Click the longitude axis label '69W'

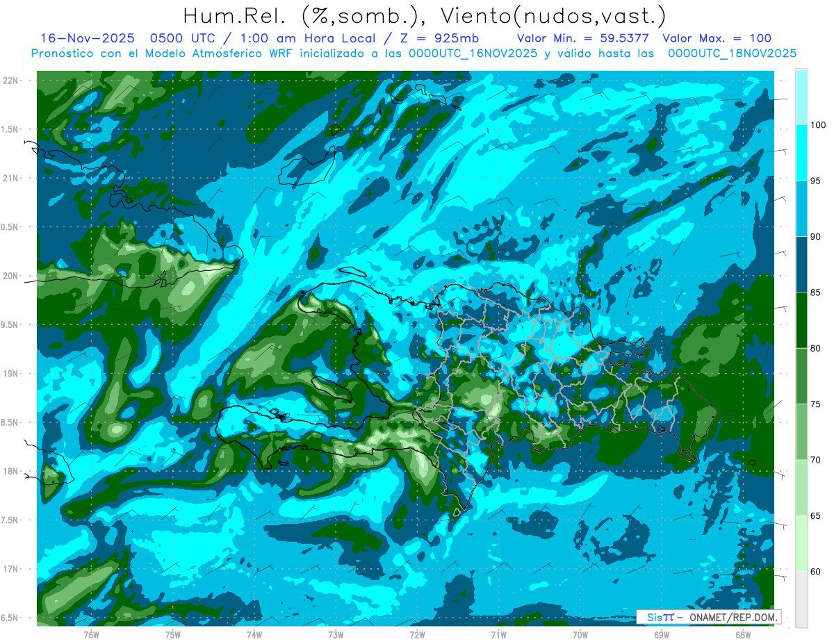pos(662,634)
